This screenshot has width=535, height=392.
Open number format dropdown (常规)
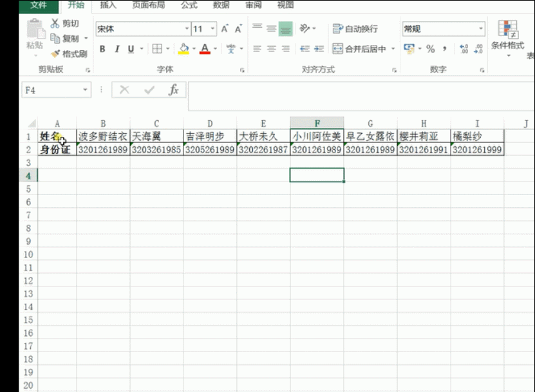point(481,29)
